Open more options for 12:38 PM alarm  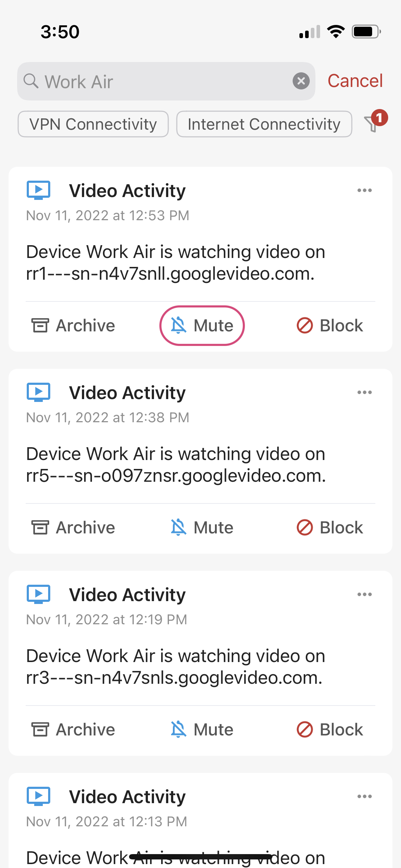click(x=364, y=392)
